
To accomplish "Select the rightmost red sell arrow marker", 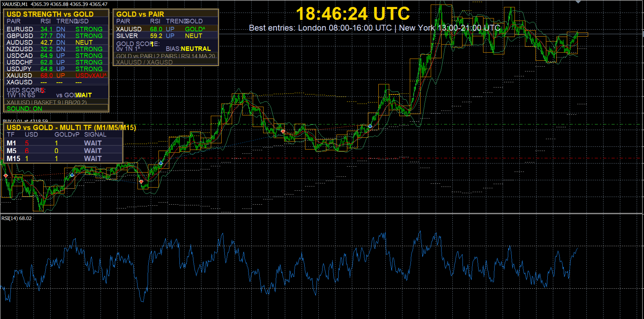I will pos(283,131).
